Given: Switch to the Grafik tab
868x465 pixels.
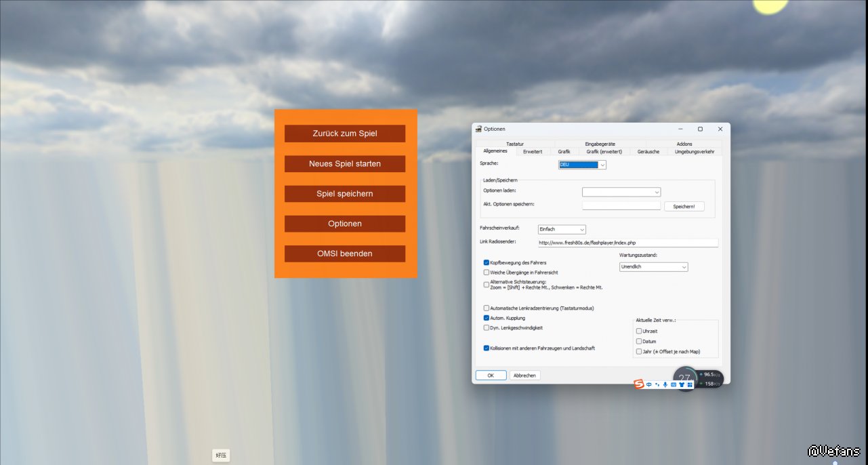Looking at the screenshot, I should (564, 152).
